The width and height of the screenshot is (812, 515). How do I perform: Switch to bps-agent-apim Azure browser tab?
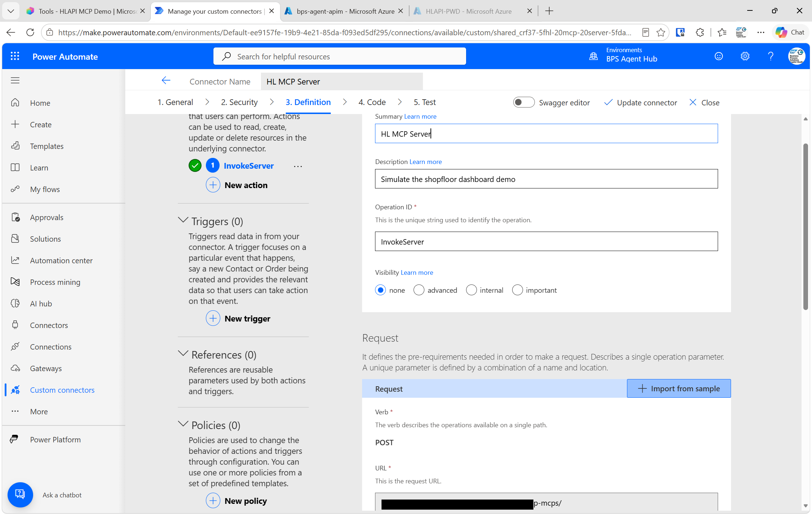pyautogui.click(x=345, y=11)
